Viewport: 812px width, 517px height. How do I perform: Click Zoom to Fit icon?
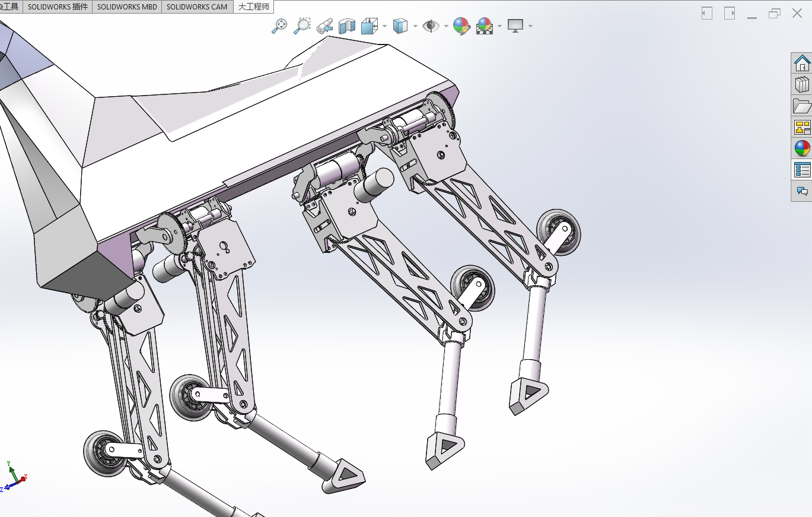279,26
